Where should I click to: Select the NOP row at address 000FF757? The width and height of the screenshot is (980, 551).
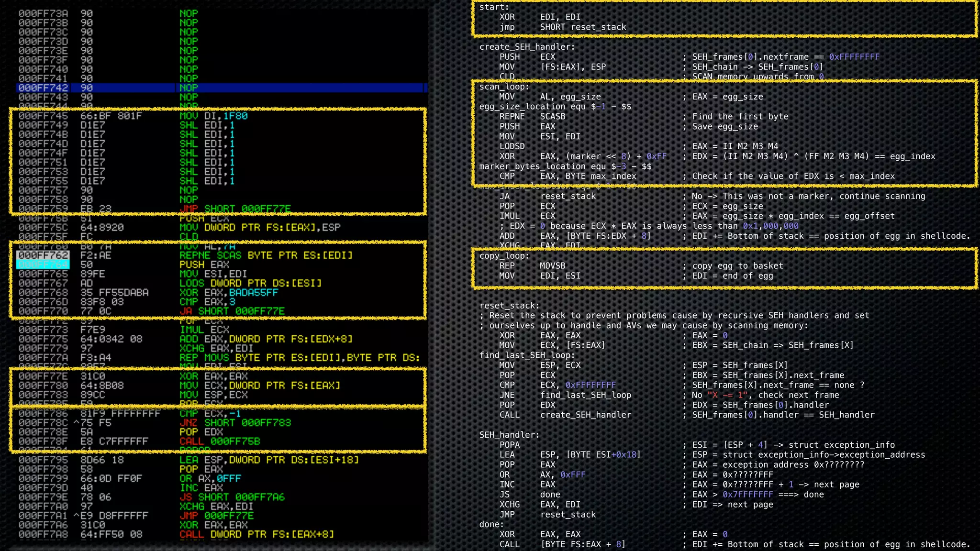(108, 190)
